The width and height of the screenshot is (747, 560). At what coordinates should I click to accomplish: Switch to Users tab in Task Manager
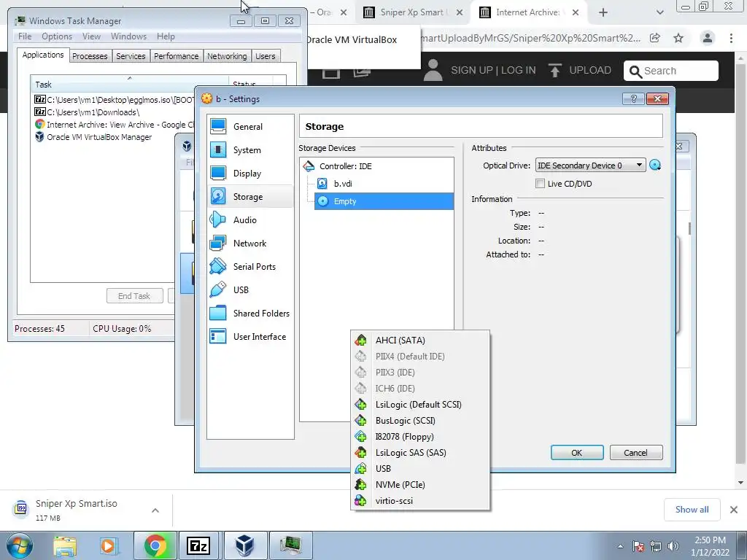tap(266, 56)
